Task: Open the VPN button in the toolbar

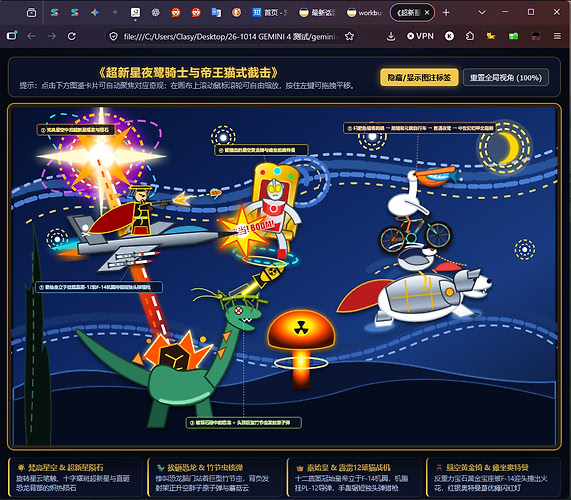Action: (x=420, y=36)
